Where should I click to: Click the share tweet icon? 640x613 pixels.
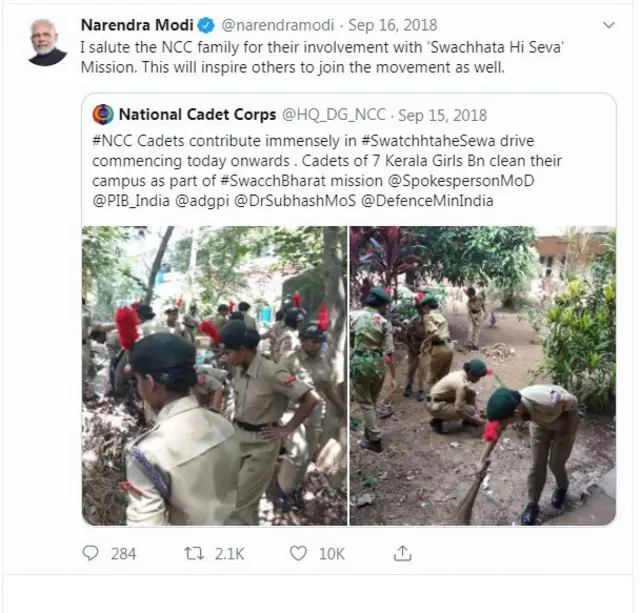pyautogui.click(x=403, y=553)
